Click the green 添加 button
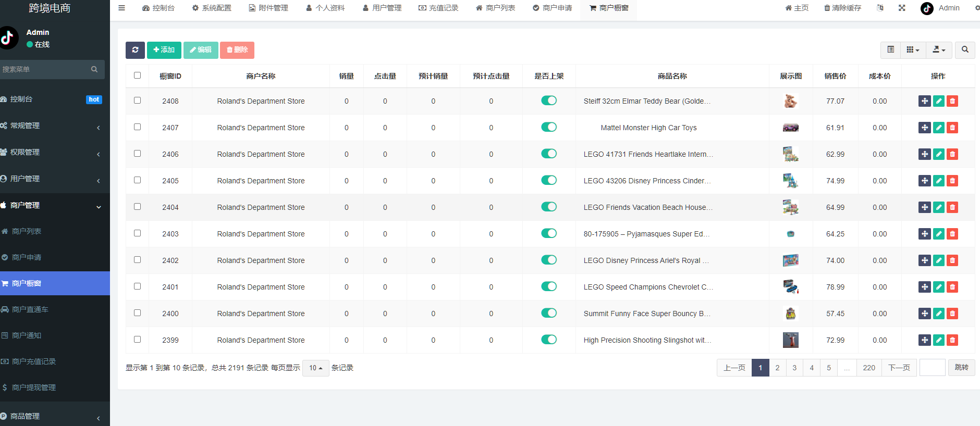 (164, 50)
